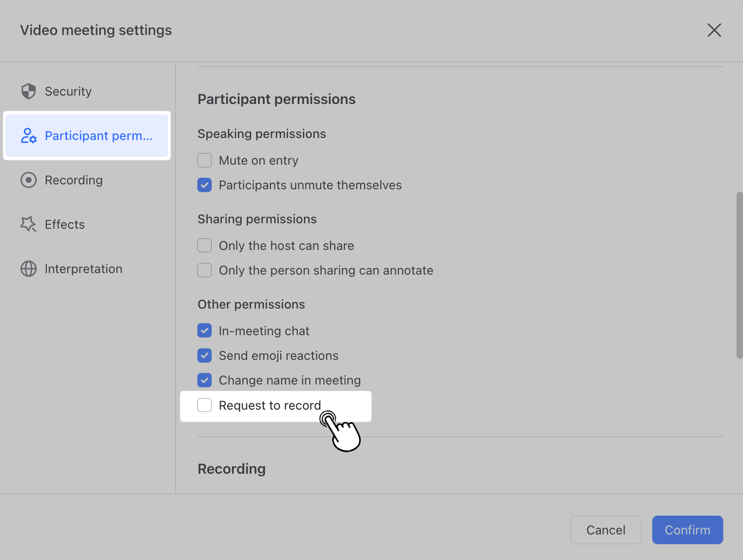Open the Interpretation settings text label
Screen dimensions: 743x560
click(83, 269)
